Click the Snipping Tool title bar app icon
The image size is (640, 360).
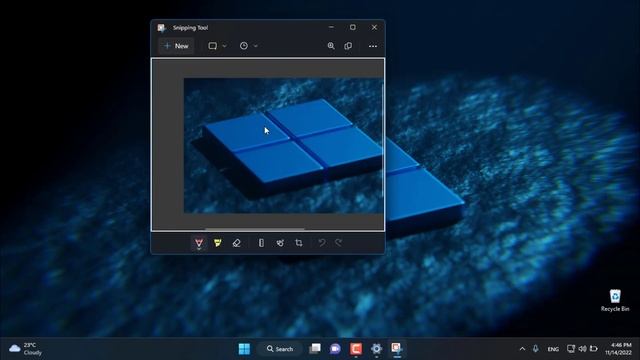162,28
